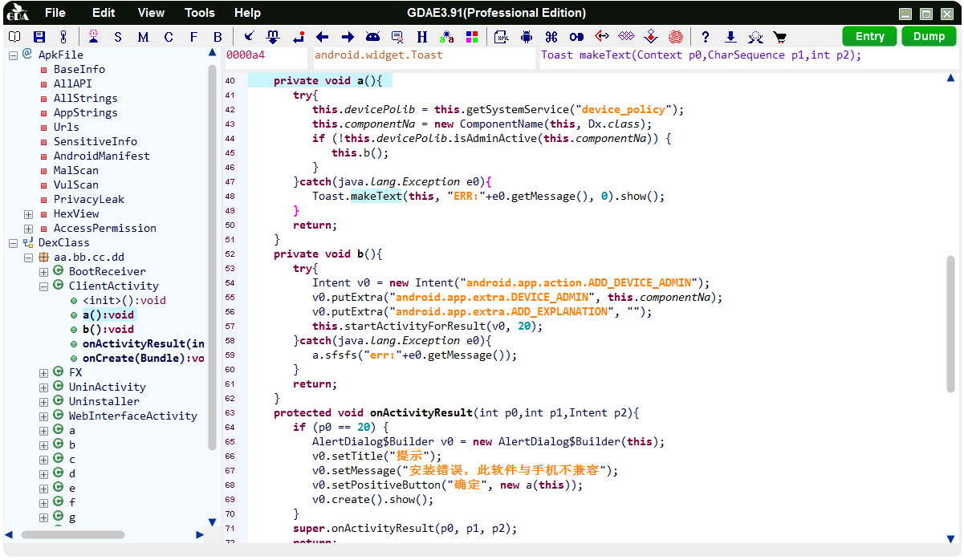Image resolution: width=964 pixels, height=560 pixels.
Task: Expand the AccessPermission node
Action: click(28, 228)
